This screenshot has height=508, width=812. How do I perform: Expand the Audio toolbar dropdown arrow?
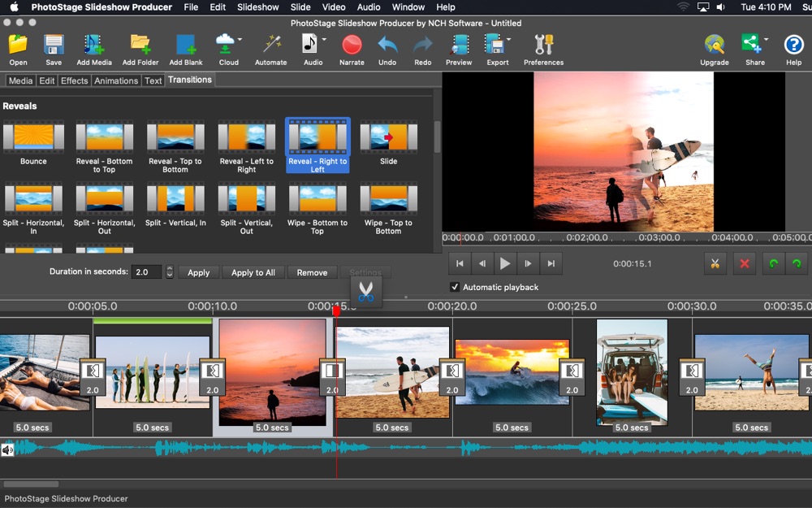click(324, 39)
